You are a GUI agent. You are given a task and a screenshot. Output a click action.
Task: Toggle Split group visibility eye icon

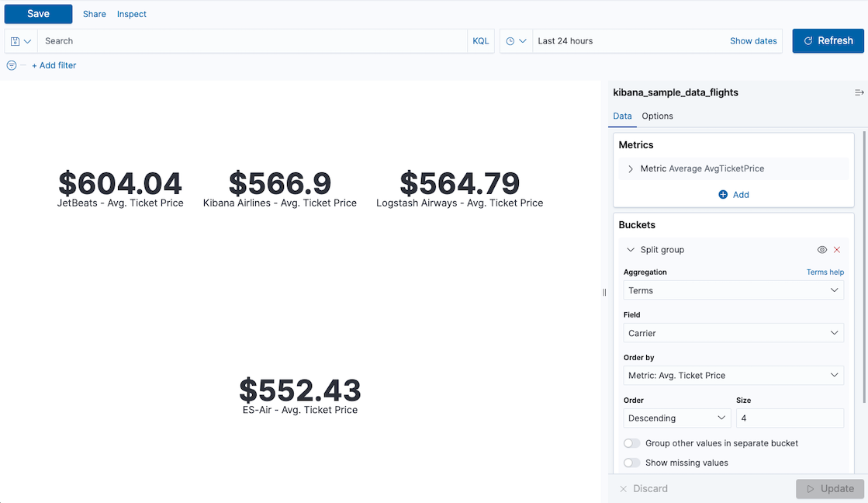(822, 250)
